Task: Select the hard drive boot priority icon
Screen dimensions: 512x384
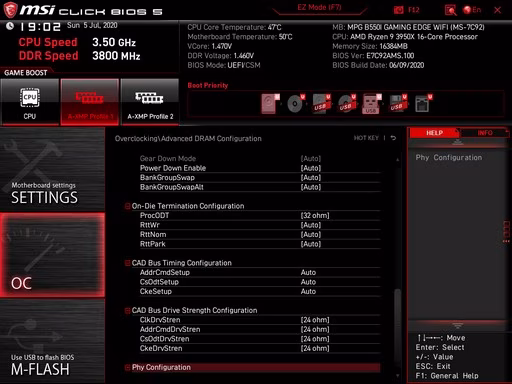Action: (x=270, y=104)
